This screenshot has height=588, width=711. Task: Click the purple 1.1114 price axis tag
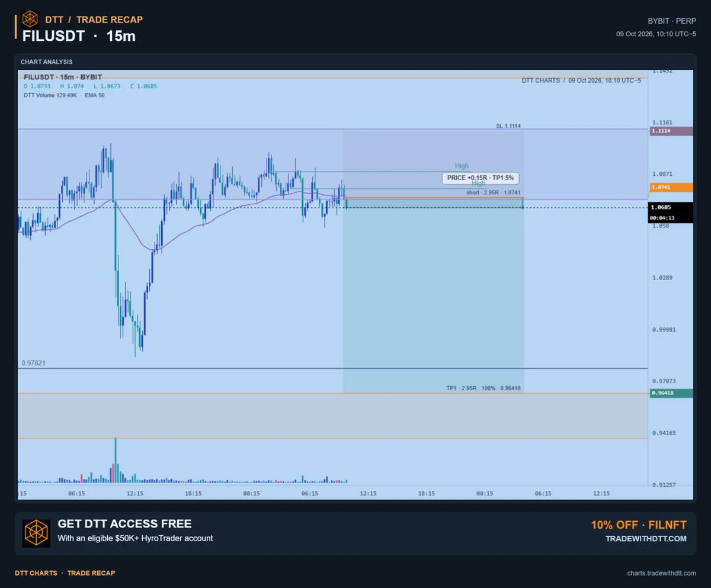point(671,131)
